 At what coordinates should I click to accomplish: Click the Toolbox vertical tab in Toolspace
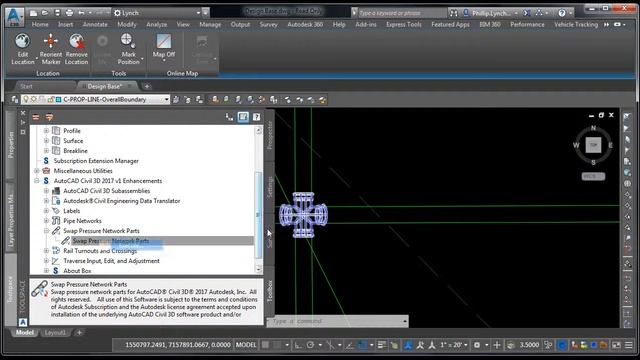(269, 291)
